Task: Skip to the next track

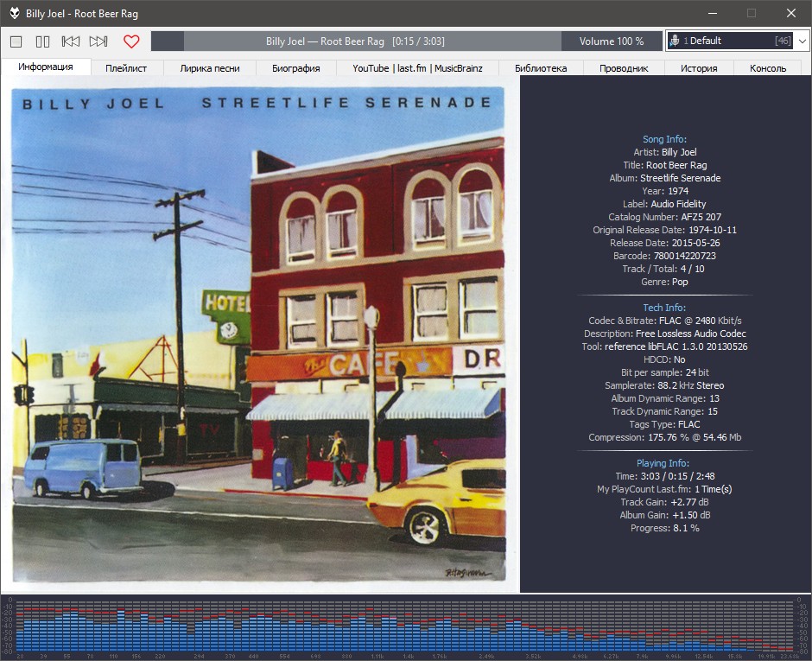Action: [98, 41]
